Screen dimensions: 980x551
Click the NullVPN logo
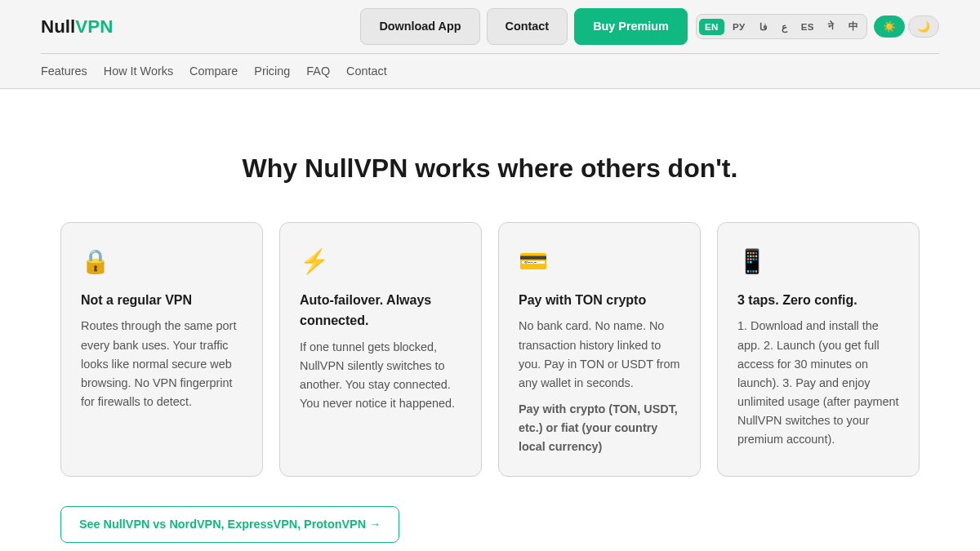coord(77,27)
